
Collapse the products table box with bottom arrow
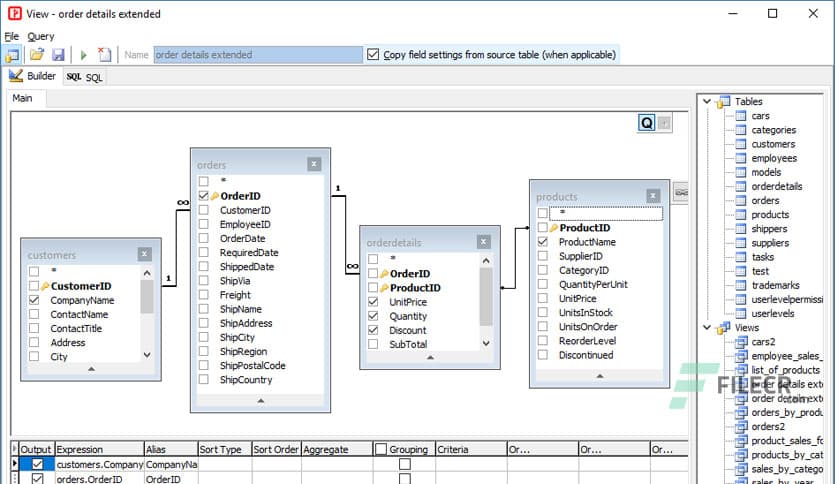599,376
